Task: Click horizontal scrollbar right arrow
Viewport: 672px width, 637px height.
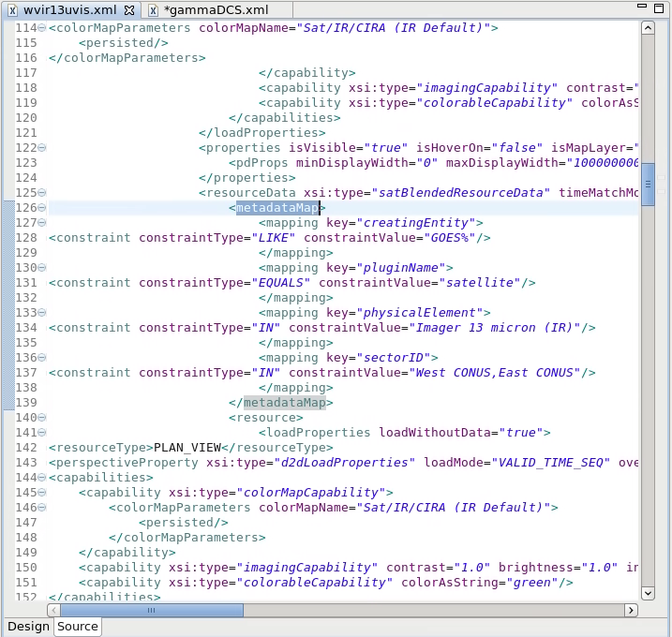Action: (x=631, y=610)
